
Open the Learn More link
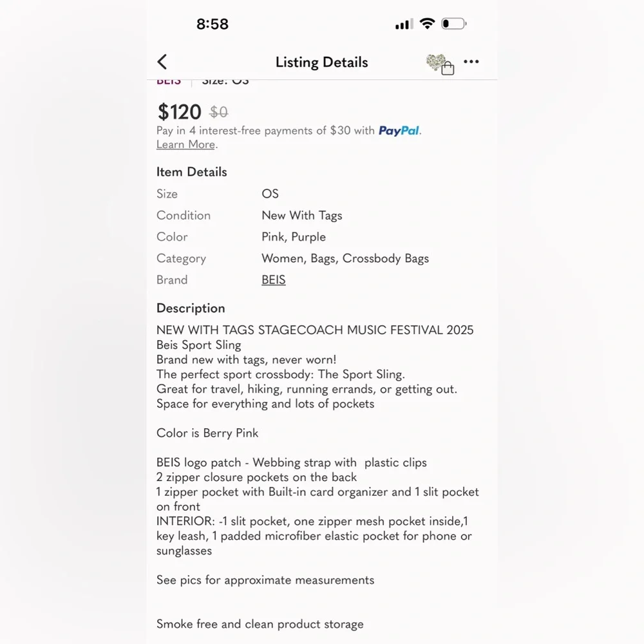click(185, 144)
